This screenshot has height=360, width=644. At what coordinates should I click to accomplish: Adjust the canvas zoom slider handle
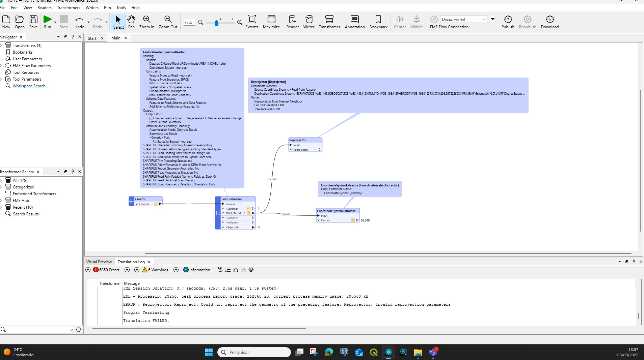[x=216, y=23]
